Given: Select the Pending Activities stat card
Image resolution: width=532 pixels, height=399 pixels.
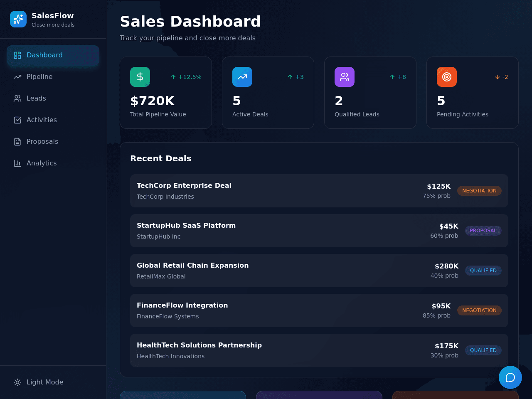Looking at the screenshot, I should click(473, 93).
